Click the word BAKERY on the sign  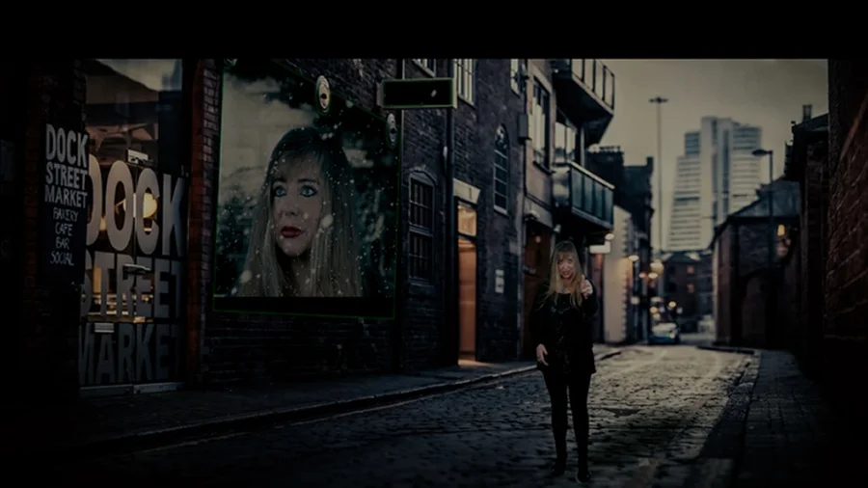pyautogui.click(x=66, y=214)
